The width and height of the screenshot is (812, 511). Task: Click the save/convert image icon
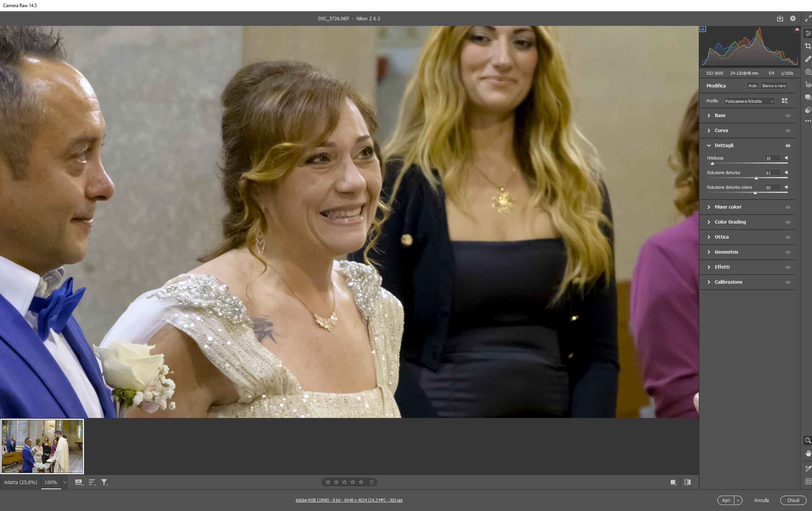[x=780, y=18]
